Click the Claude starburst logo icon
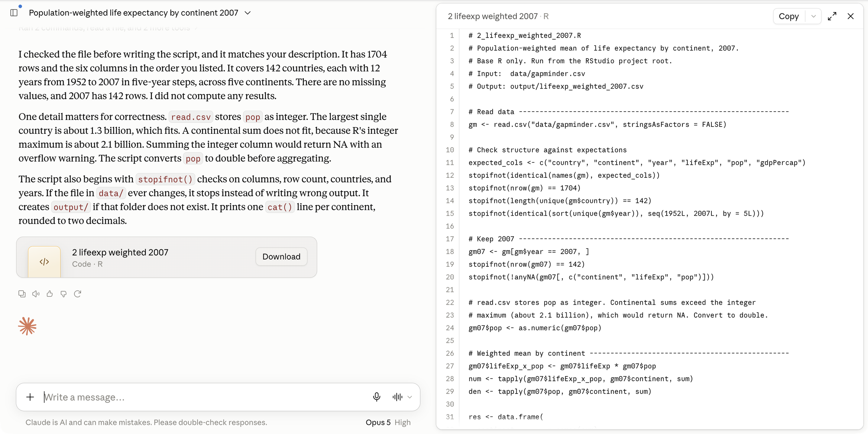 point(27,326)
